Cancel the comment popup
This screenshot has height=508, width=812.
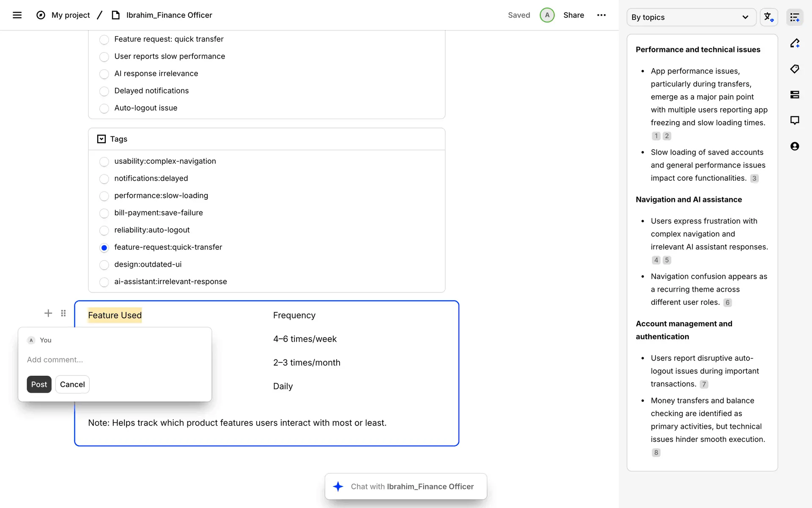[x=72, y=384]
